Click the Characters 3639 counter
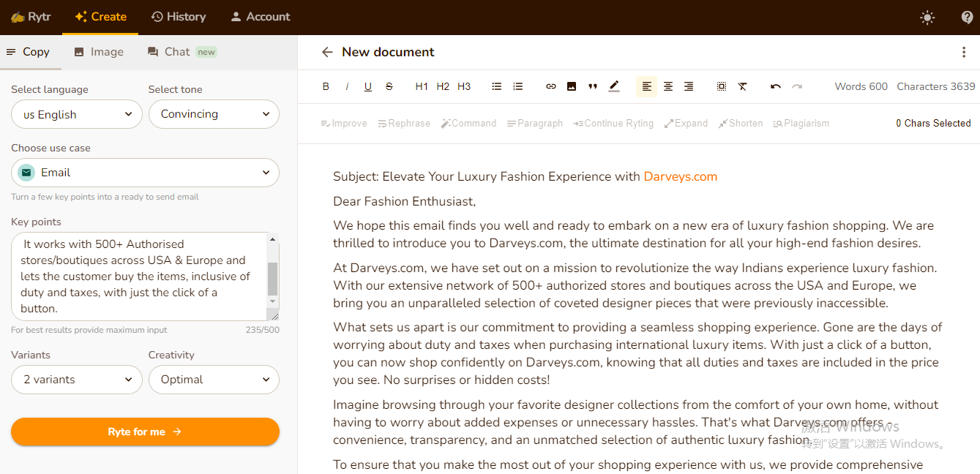 [936, 86]
